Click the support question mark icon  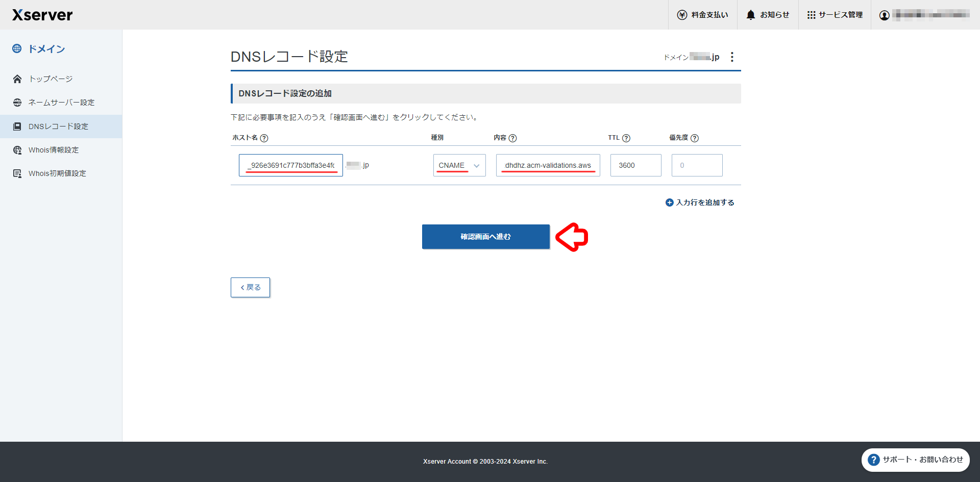point(874,460)
